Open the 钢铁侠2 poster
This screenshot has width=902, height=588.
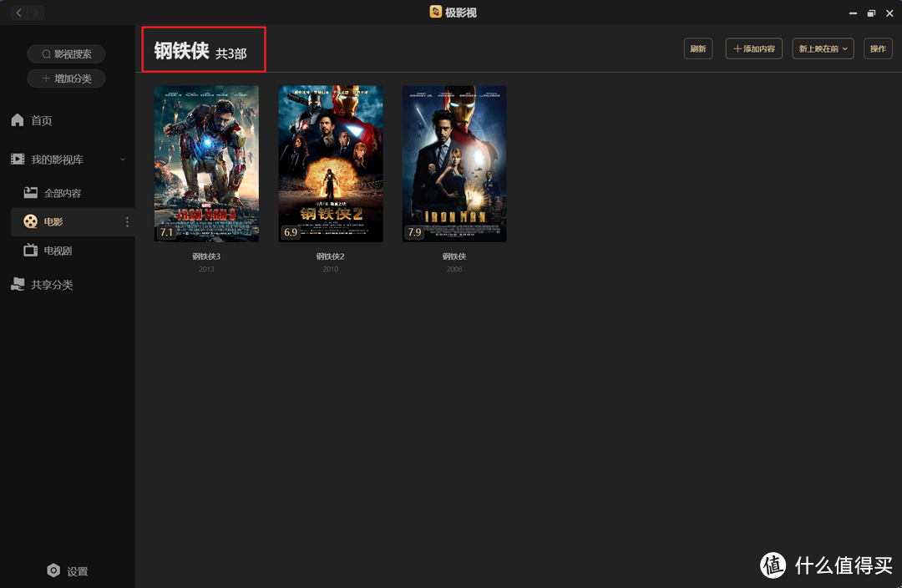pos(331,164)
